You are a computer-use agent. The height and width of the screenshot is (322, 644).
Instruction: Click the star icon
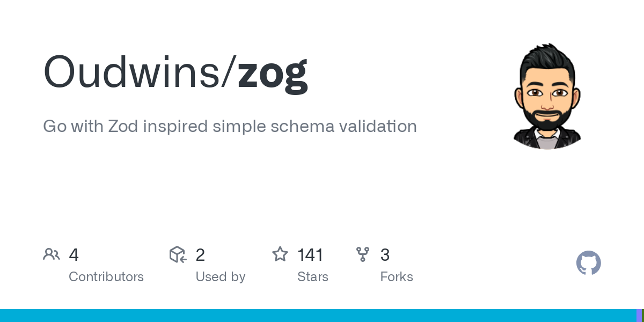point(280,254)
